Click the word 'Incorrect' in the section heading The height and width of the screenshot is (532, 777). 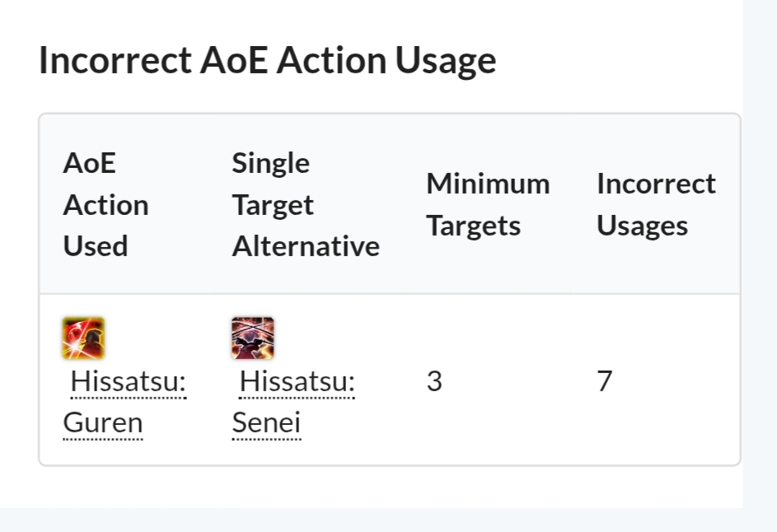(115, 60)
